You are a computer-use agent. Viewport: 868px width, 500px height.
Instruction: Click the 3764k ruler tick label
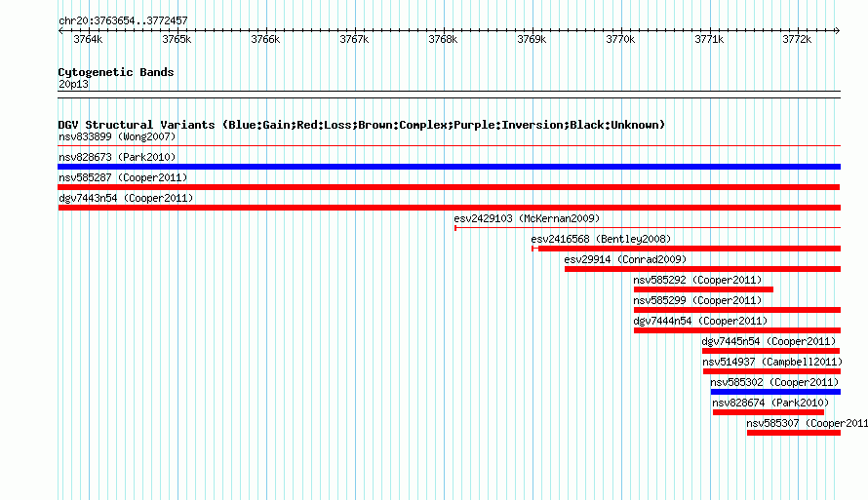pyautogui.click(x=88, y=39)
